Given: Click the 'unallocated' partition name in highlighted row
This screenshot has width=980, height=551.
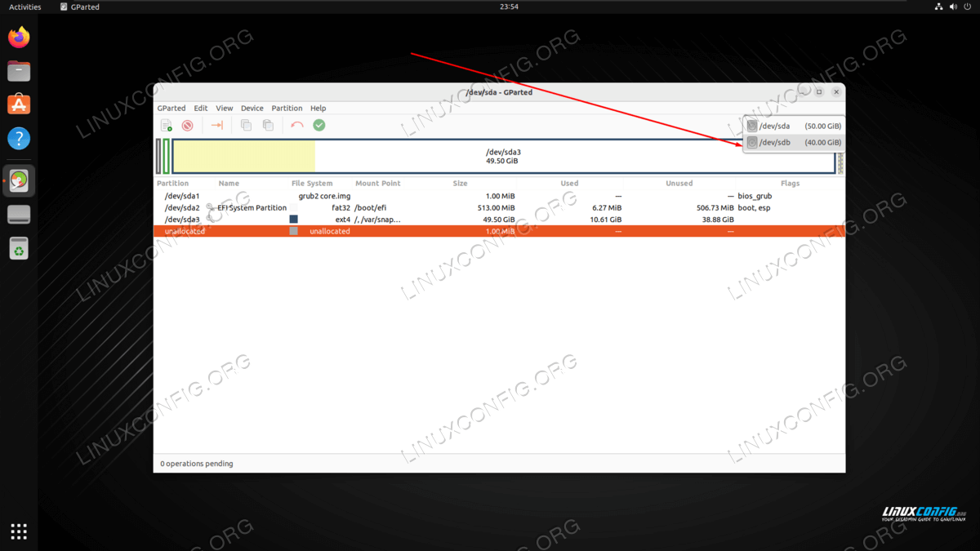Looking at the screenshot, I should click(x=185, y=232).
